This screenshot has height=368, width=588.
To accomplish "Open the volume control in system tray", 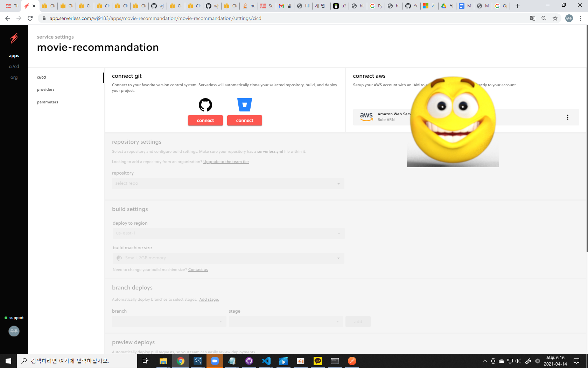I will 518,361.
